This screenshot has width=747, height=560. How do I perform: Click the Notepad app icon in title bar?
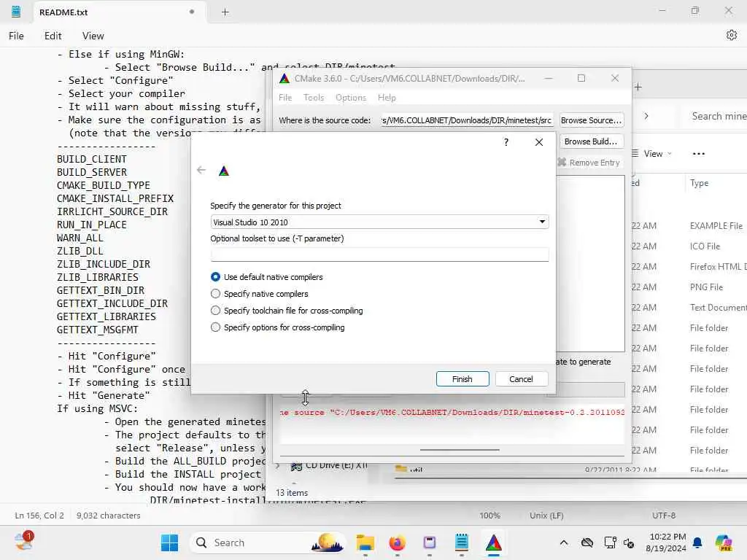point(16,12)
